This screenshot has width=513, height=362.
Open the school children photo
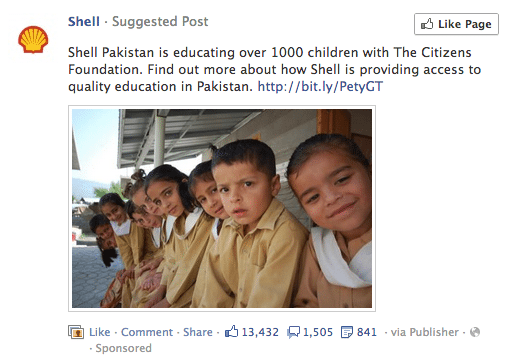click(222, 208)
